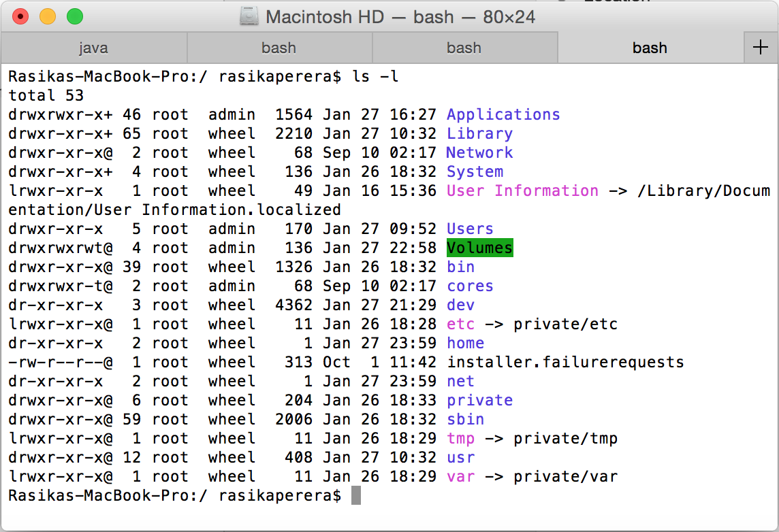Click the window title 'Macintosh HD — bash — 80×24'
The image size is (779, 532).
[x=400, y=17]
